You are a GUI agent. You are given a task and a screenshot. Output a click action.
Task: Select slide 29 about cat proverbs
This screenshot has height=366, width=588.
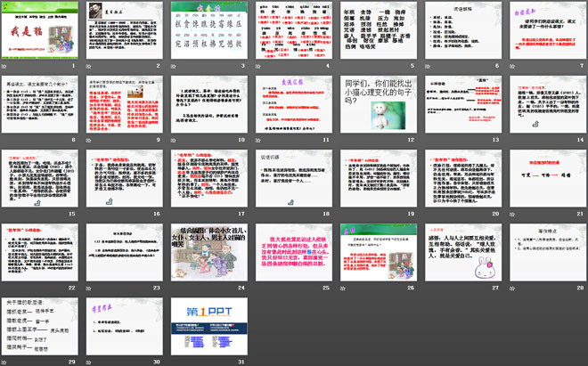point(42,323)
